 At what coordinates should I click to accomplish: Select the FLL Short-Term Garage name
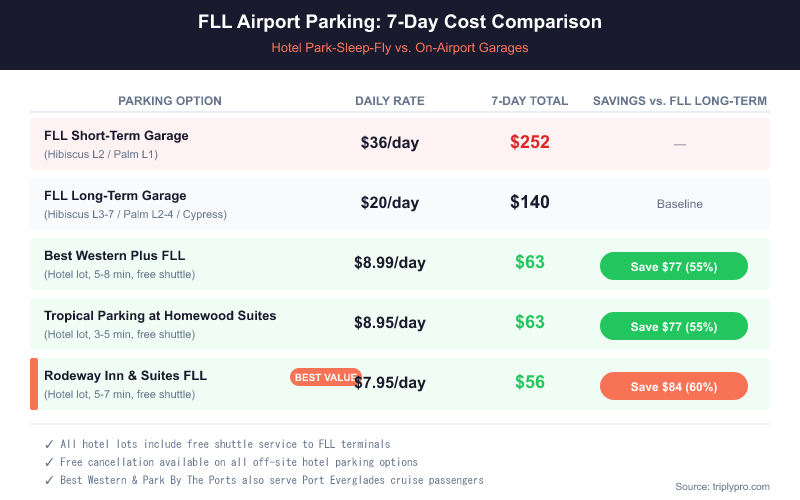[x=116, y=136]
